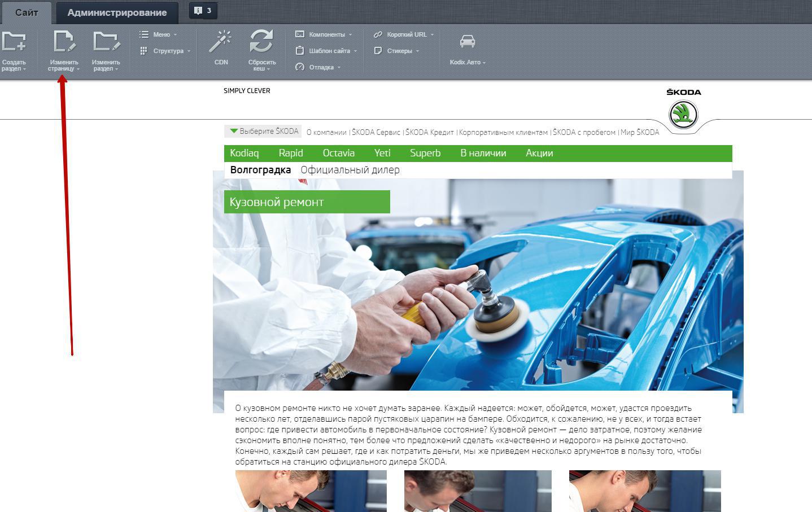Expand the Изменить страницу dropdown arrow
This screenshot has height=512, width=812.
[78, 69]
